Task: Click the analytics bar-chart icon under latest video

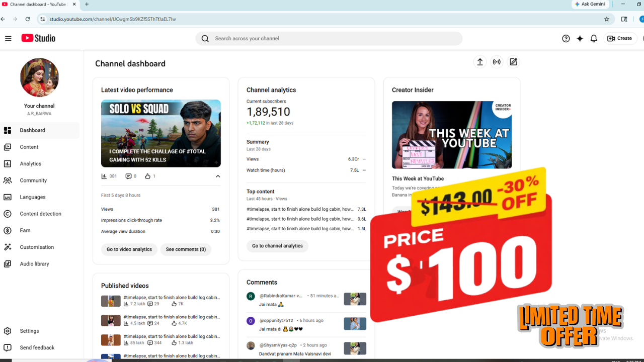Action: [104, 176]
